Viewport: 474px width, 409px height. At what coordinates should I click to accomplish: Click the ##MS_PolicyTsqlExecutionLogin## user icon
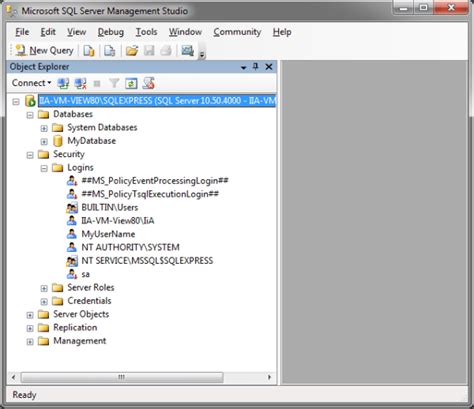click(72, 194)
